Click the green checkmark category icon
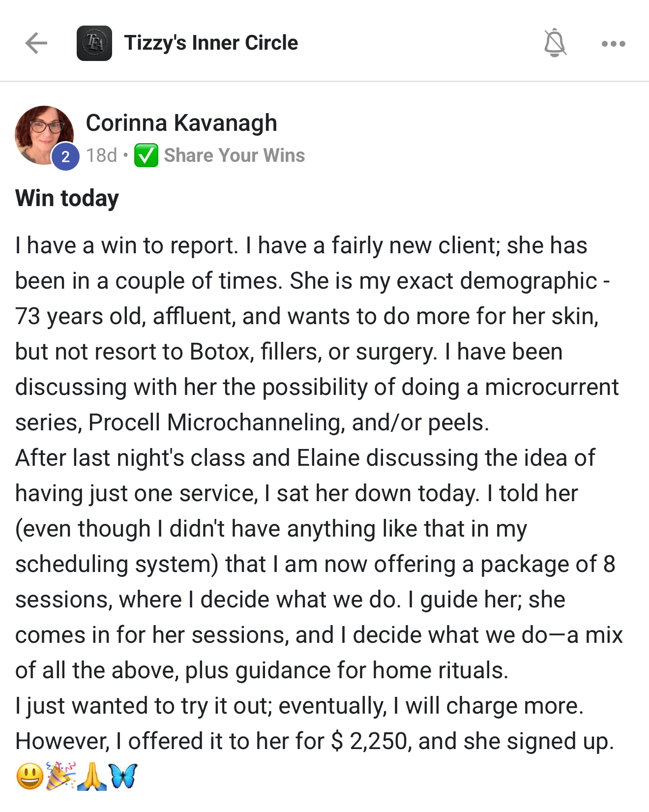This screenshot has width=649, height=812. click(146, 155)
